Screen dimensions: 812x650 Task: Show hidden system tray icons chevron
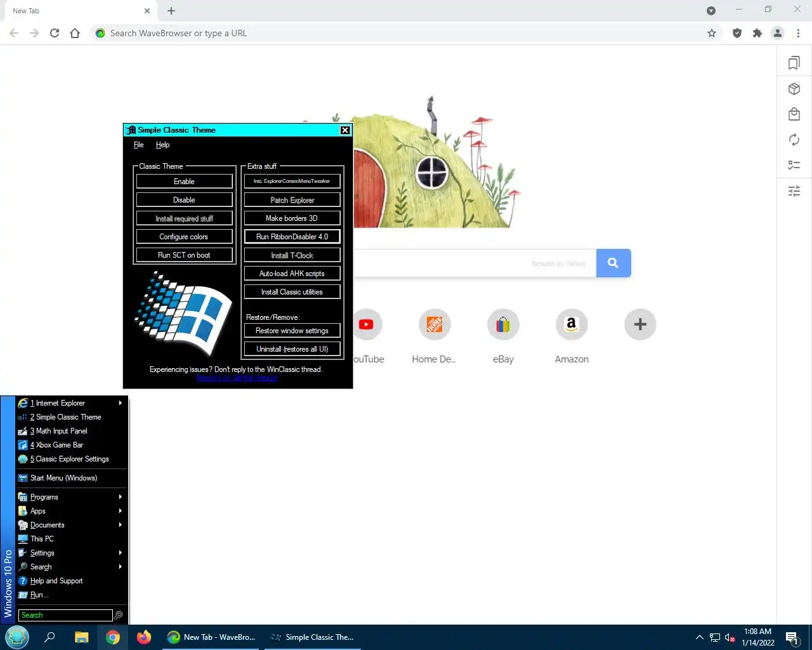tap(699, 637)
